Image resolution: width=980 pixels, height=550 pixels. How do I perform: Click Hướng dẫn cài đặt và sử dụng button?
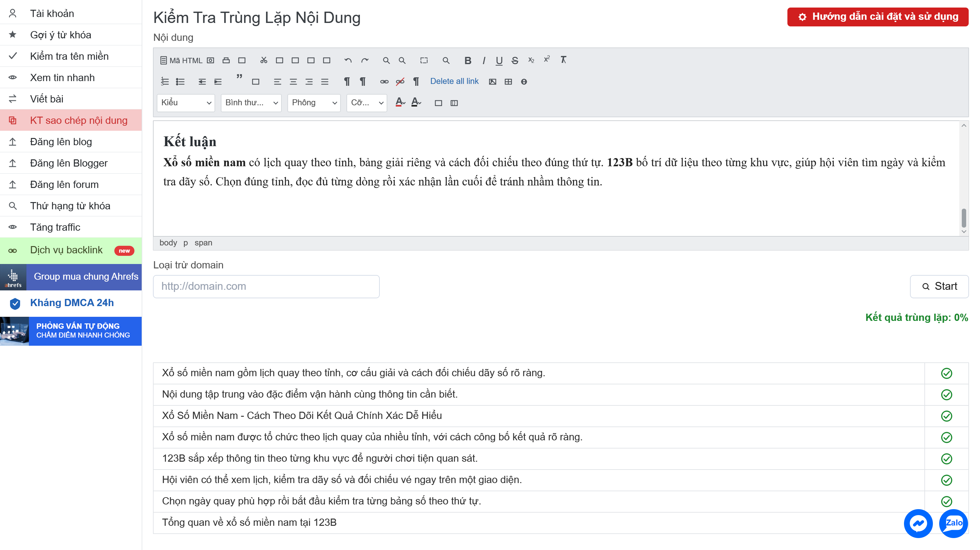878,17
